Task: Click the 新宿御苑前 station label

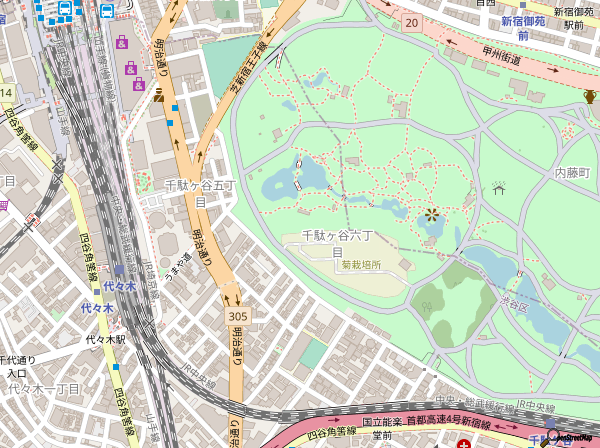Action: tap(529, 28)
